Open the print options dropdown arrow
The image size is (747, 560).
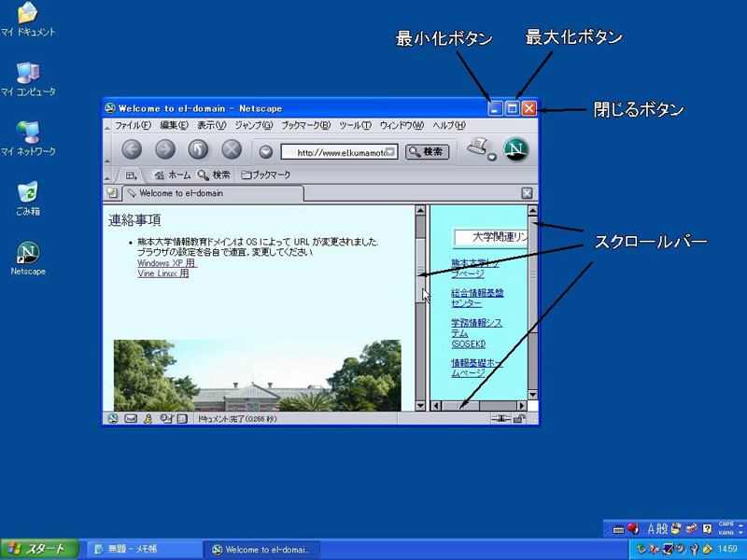click(x=492, y=157)
